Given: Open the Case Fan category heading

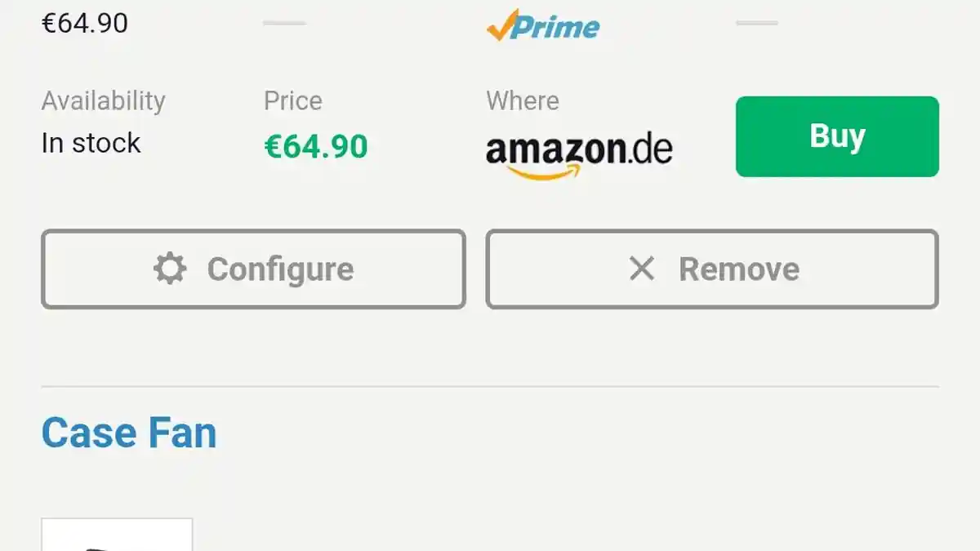Looking at the screenshot, I should (x=129, y=433).
